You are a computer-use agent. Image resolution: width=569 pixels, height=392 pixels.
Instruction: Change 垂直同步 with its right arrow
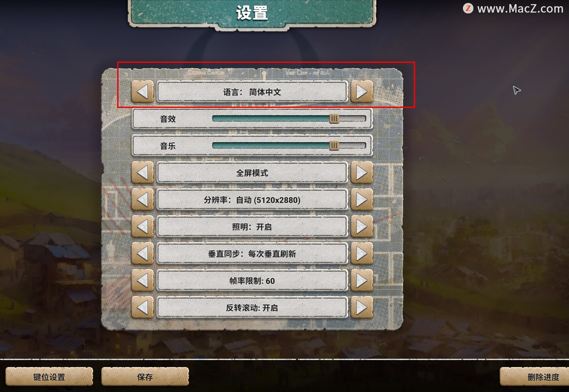[x=362, y=253]
